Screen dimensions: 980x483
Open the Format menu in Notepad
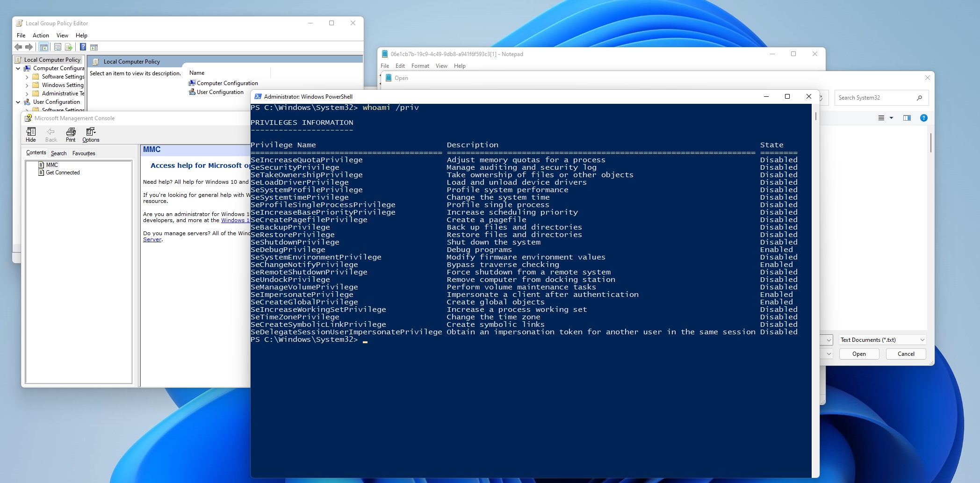(x=420, y=66)
